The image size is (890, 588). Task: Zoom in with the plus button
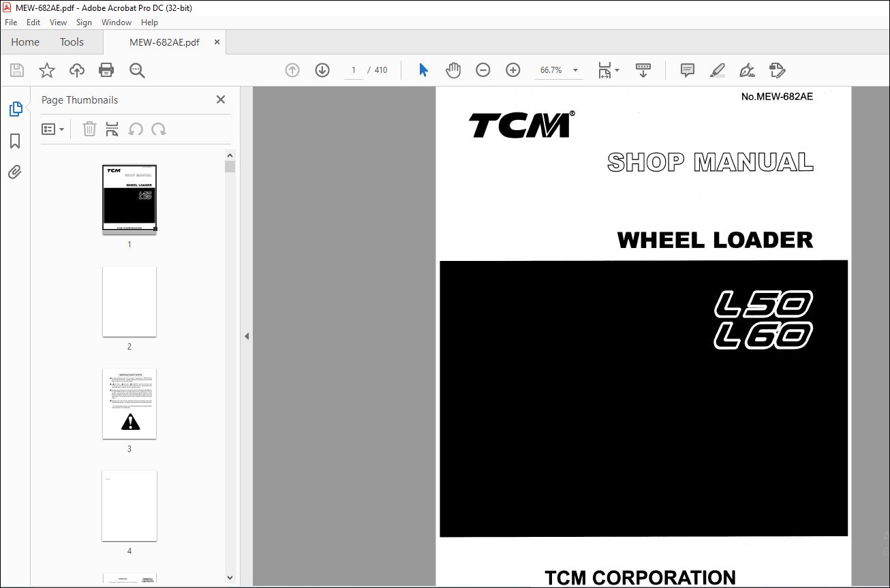point(513,70)
